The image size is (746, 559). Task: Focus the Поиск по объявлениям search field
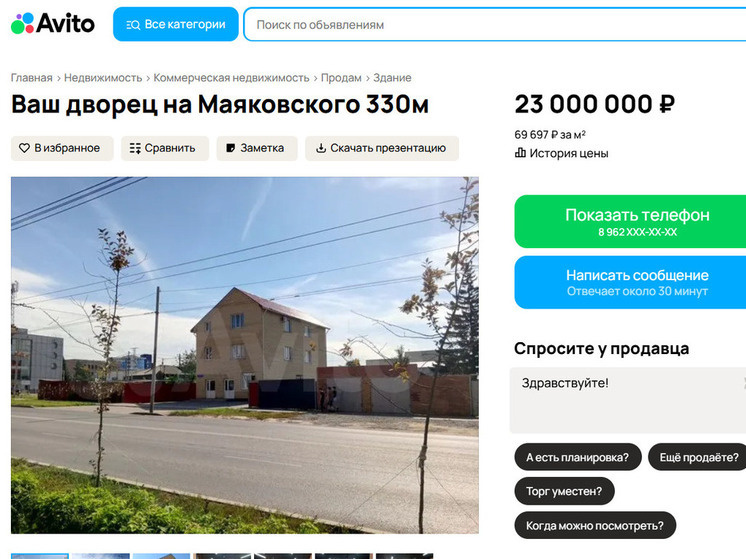pyautogui.click(x=495, y=24)
